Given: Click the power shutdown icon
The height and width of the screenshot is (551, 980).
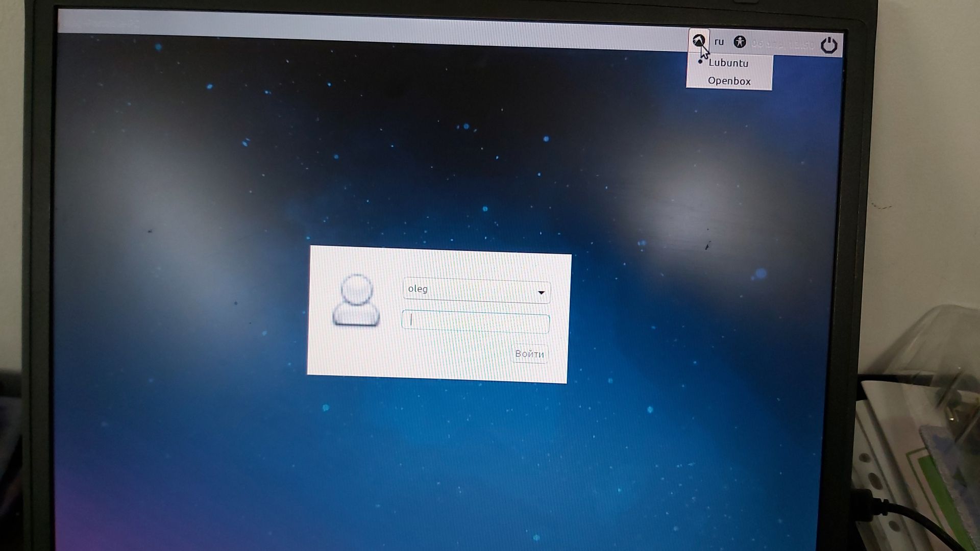Looking at the screenshot, I should [829, 45].
